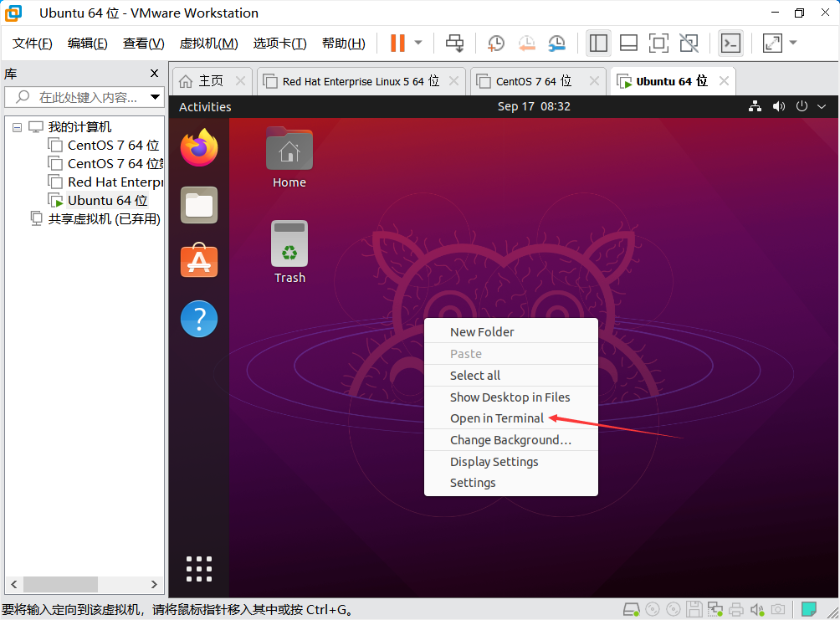Open Help from the Ubuntu dock
840x620 pixels.
coord(199,319)
